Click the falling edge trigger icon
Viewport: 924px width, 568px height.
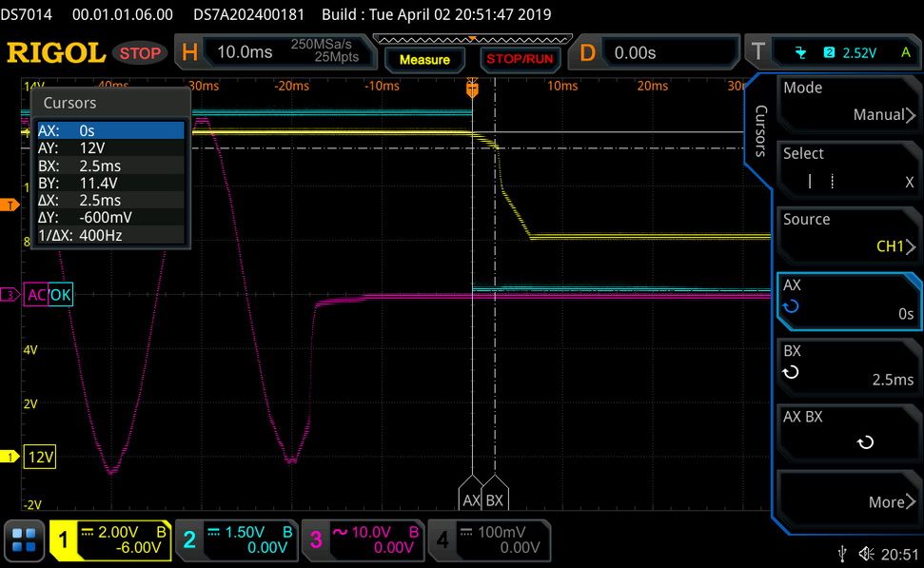tap(800, 53)
